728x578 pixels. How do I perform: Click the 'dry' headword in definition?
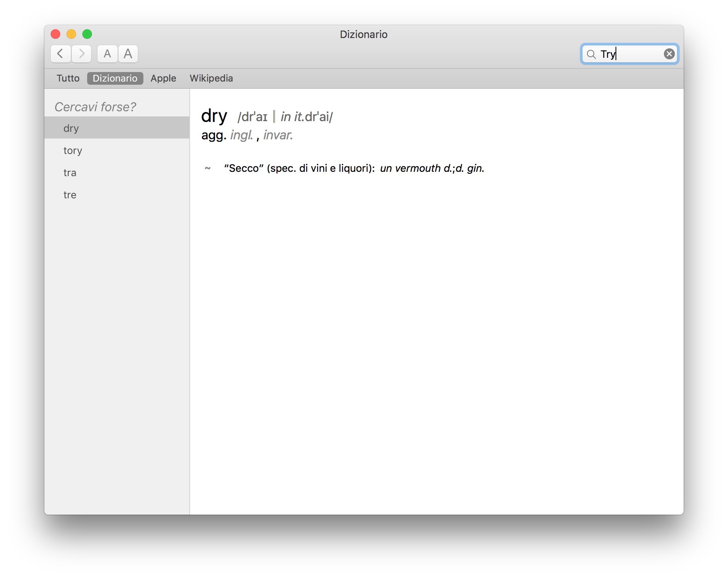click(x=214, y=116)
